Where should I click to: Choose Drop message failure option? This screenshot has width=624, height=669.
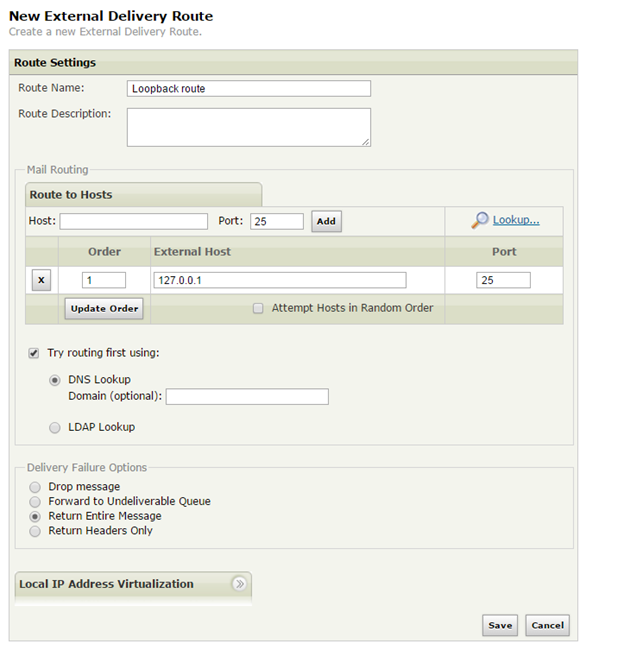35,487
